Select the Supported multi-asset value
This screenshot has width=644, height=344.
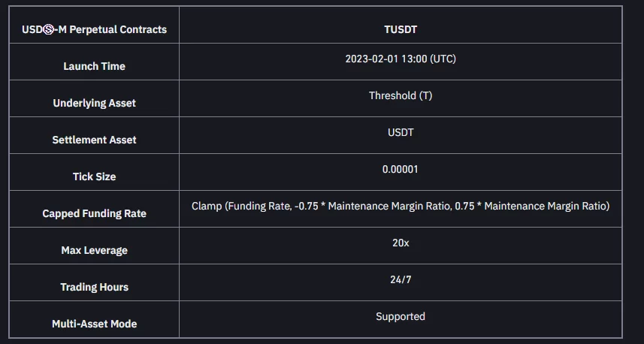point(400,316)
